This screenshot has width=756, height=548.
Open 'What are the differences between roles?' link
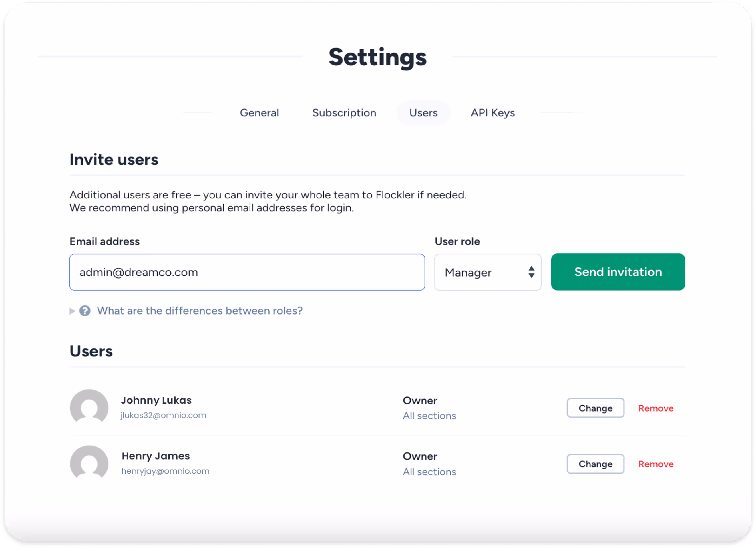(200, 311)
